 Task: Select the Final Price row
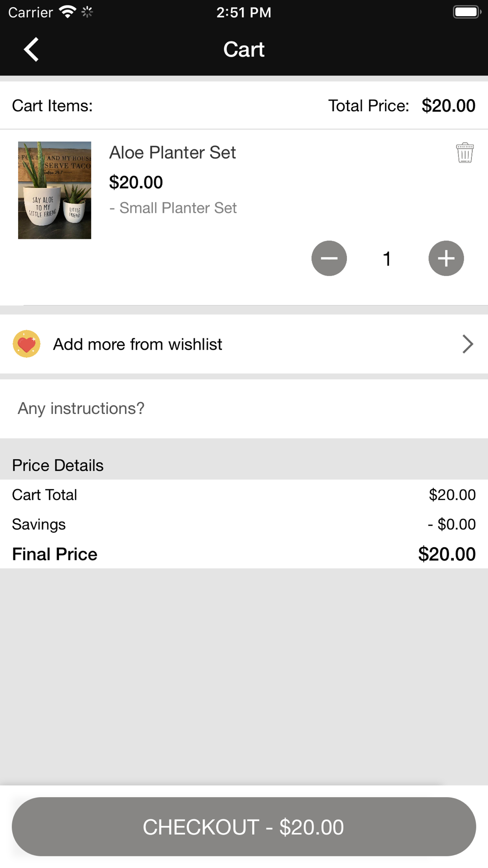point(244,554)
